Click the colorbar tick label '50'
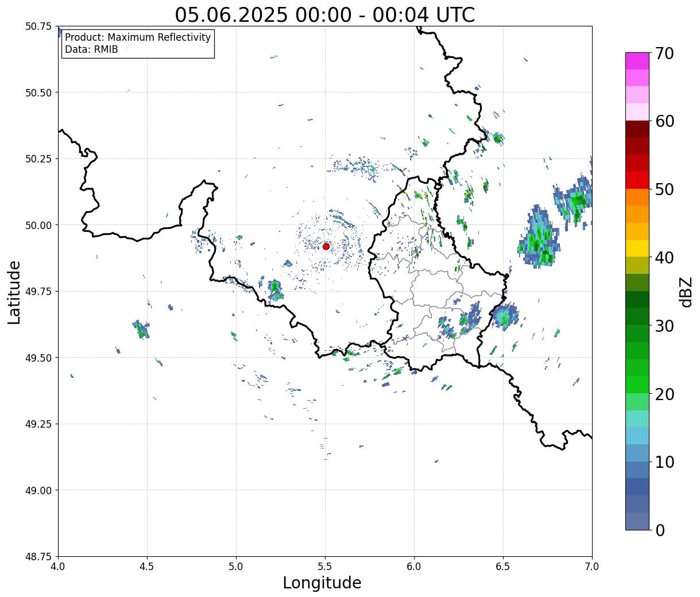Screen dimensions: 700x597 pos(664,189)
